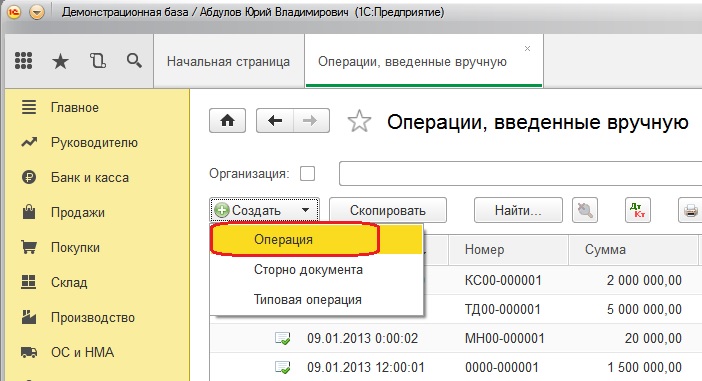Click the search magnifier icon
The image size is (702, 381).
(x=134, y=60)
